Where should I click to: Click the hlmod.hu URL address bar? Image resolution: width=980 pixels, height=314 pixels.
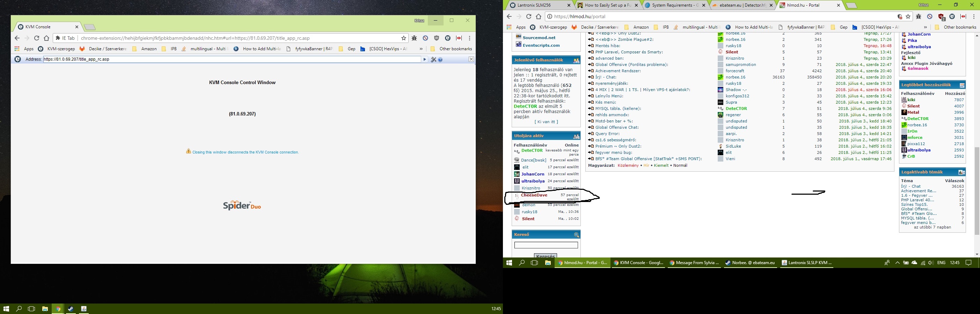(x=723, y=16)
